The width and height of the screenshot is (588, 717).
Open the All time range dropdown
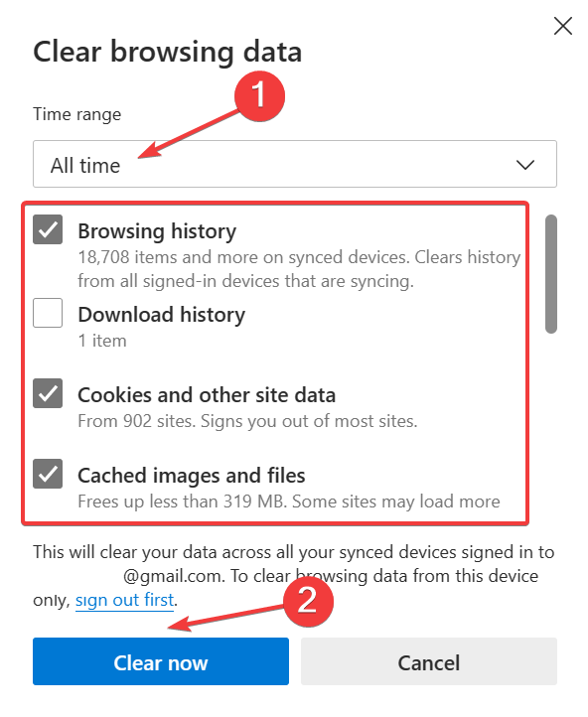[x=294, y=164]
